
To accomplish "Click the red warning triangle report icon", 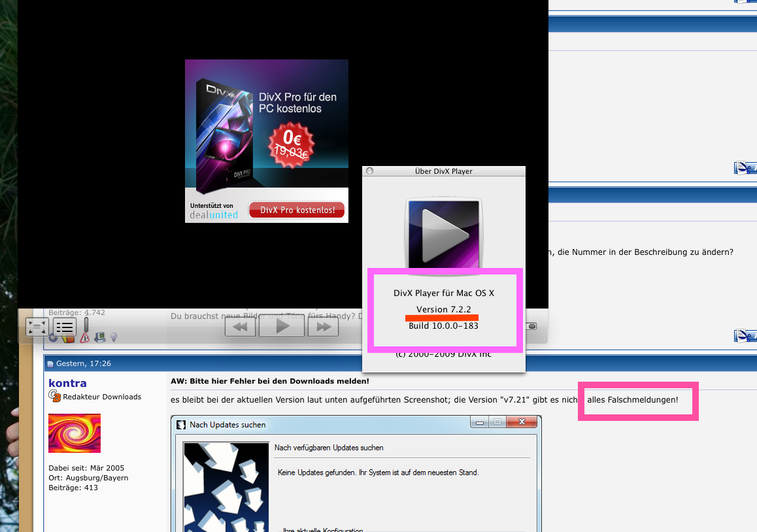I will click(x=85, y=338).
